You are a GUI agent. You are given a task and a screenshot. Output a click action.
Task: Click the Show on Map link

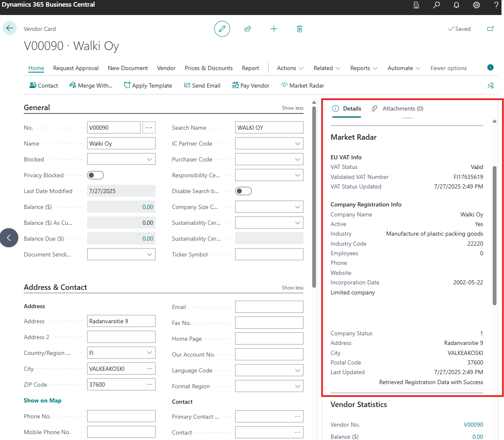coord(43,400)
